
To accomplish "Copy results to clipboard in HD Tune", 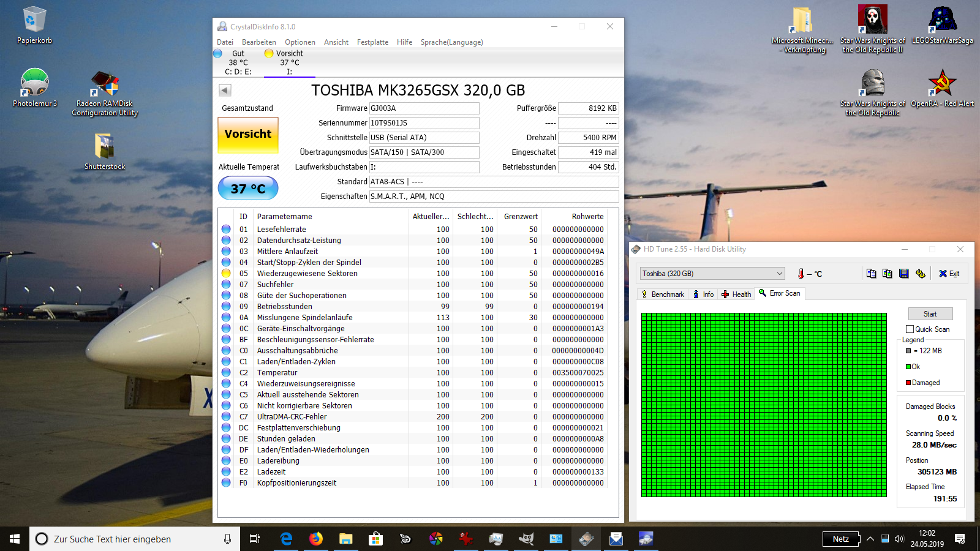I will coord(871,274).
